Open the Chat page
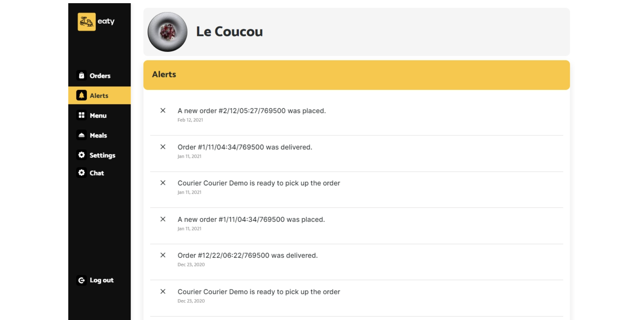This screenshot has height=320, width=644. [x=97, y=173]
